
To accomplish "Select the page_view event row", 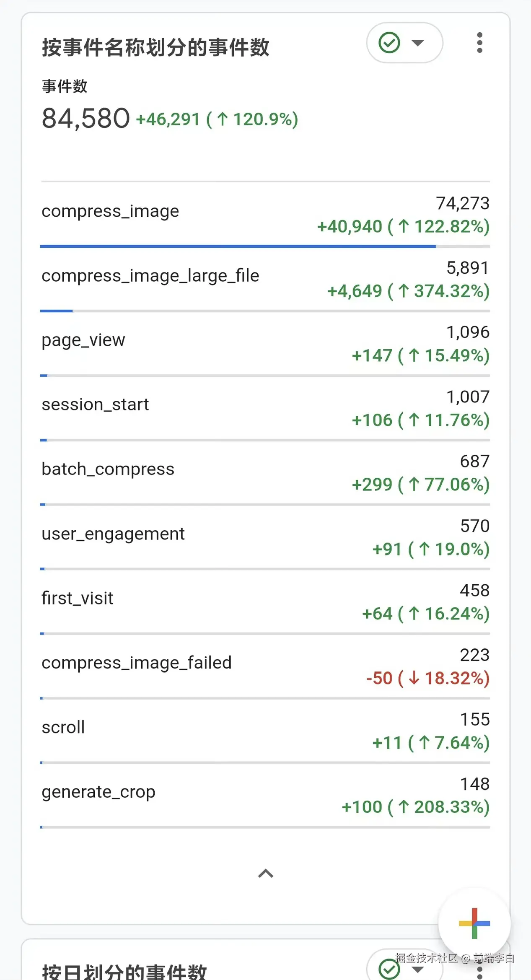I will pos(83,340).
